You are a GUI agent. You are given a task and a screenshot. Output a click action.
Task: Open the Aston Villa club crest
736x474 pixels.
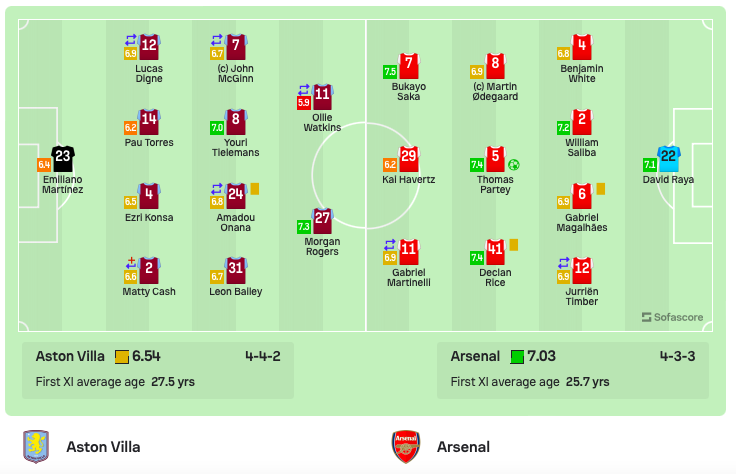(x=36, y=446)
